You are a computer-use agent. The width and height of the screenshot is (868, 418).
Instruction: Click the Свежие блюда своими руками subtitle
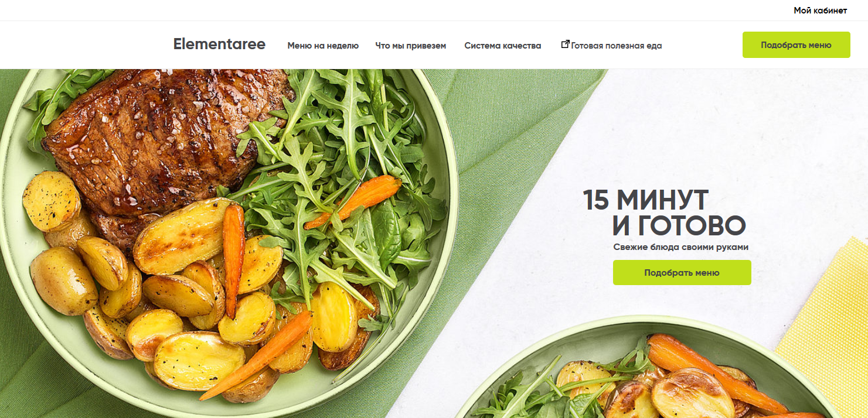681,247
